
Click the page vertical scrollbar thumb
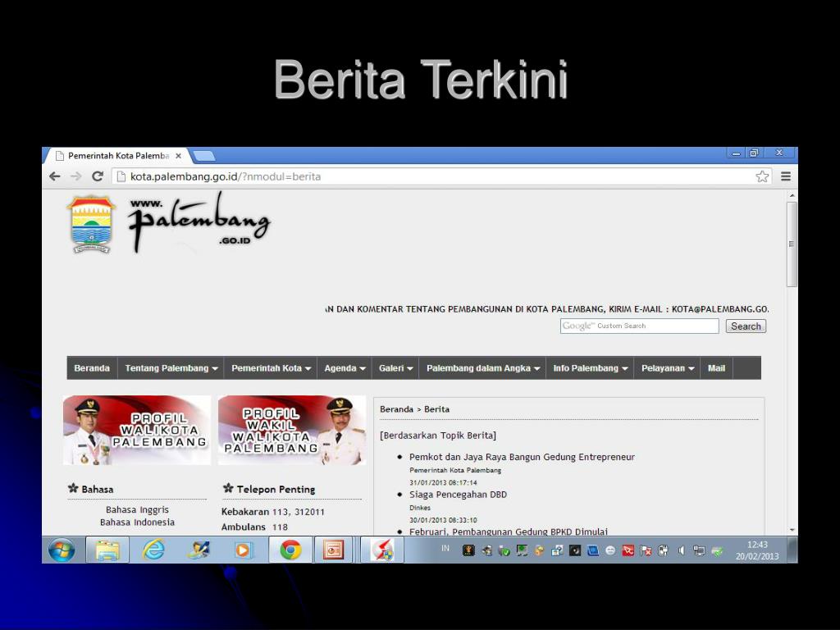coord(792,244)
